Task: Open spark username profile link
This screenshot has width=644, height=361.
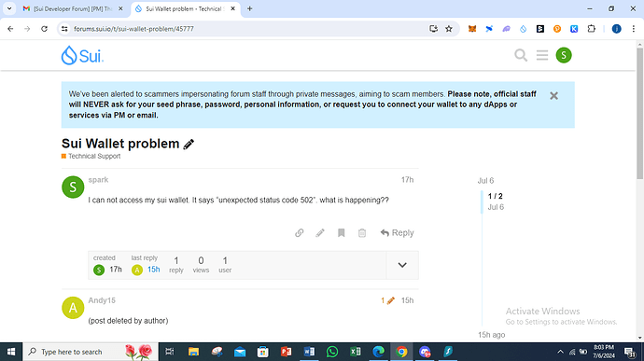Action: (x=98, y=180)
